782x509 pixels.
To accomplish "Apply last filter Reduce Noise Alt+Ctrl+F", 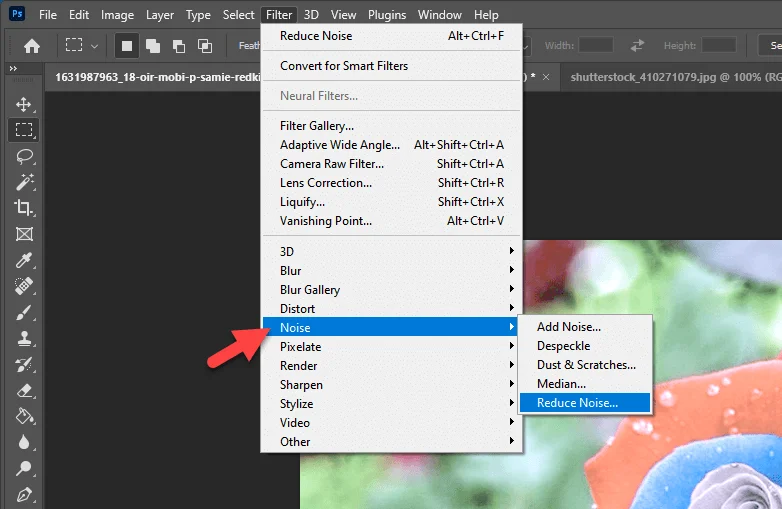I will pos(391,36).
